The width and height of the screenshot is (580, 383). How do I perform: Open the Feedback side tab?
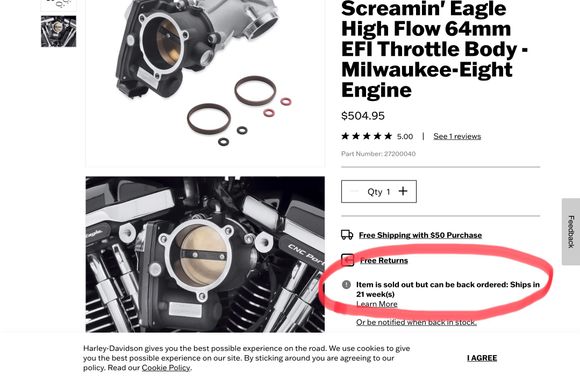pos(571,232)
